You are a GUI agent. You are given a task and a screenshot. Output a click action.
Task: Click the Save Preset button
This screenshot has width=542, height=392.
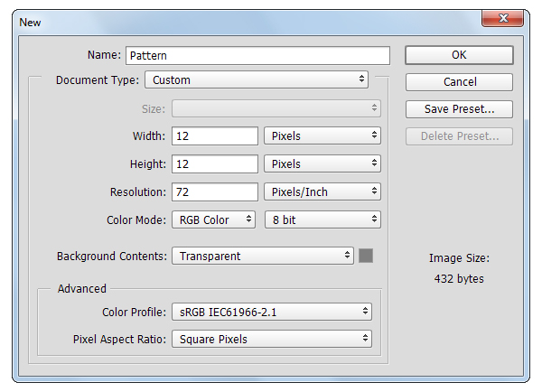[459, 109]
